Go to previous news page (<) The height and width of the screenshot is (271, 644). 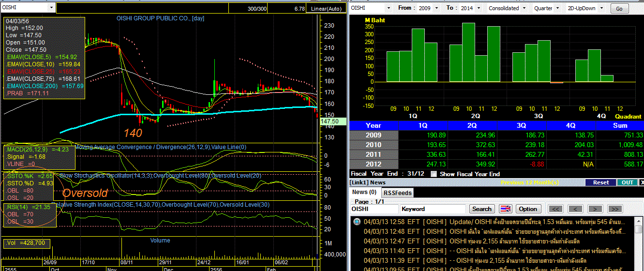click(x=575, y=209)
